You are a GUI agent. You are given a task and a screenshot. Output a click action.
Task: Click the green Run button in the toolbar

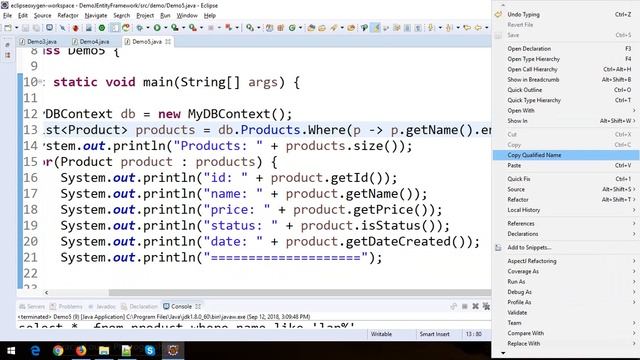click(x=157, y=28)
